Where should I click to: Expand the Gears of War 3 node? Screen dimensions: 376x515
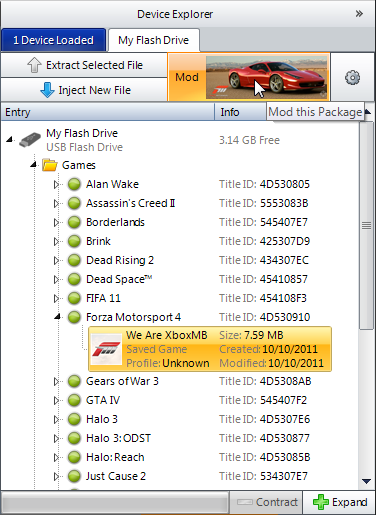(x=56, y=381)
